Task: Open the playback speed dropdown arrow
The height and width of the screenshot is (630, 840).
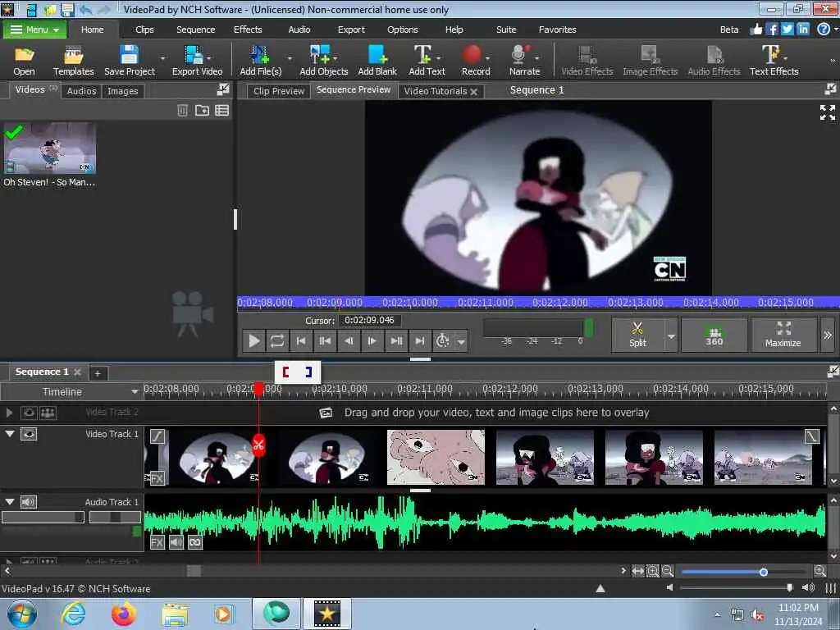Action: pos(461,341)
